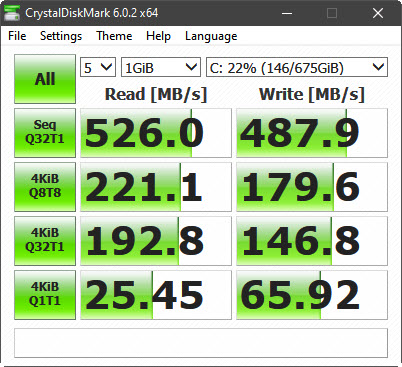Start the 4KiB Q8T8 test
Screen dimensions: 402x367
tap(45, 187)
